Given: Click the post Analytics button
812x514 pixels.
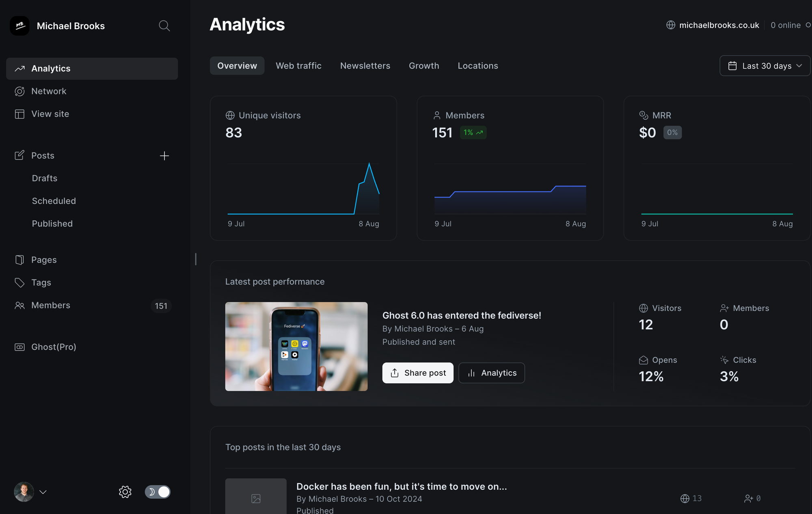Looking at the screenshot, I should point(492,373).
